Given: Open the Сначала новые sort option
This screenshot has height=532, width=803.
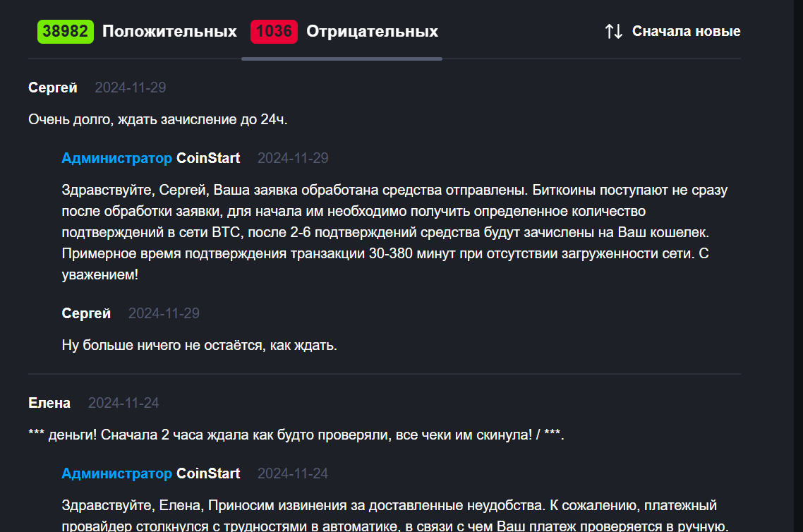Looking at the screenshot, I should point(687,31).
